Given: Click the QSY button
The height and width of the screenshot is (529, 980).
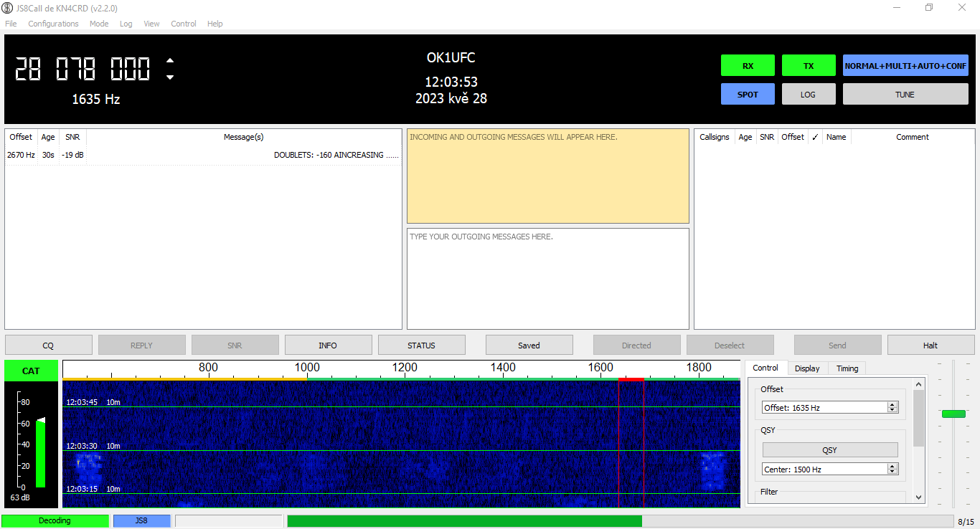Looking at the screenshot, I should pyautogui.click(x=829, y=450).
